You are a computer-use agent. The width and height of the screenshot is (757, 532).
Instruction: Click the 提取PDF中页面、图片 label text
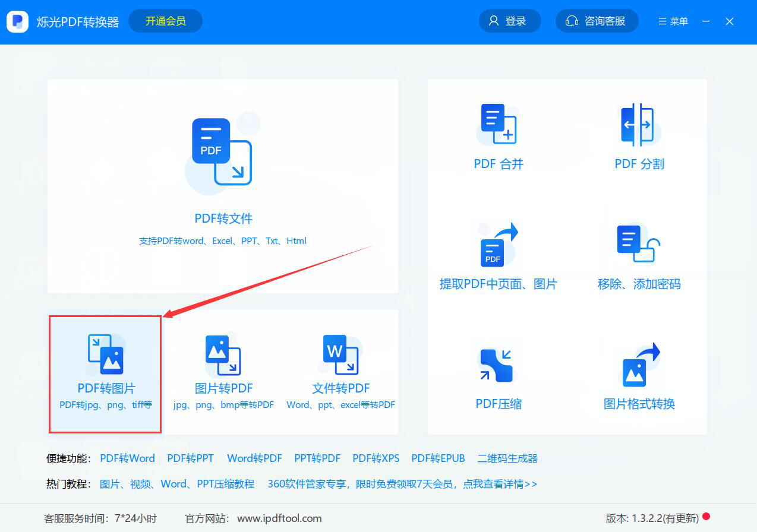[x=498, y=284]
